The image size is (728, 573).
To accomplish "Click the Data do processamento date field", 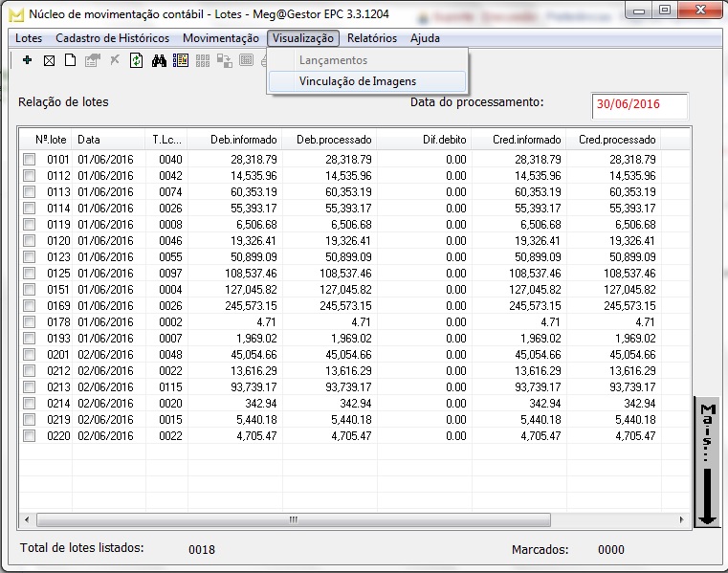I will tap(639, 104).
